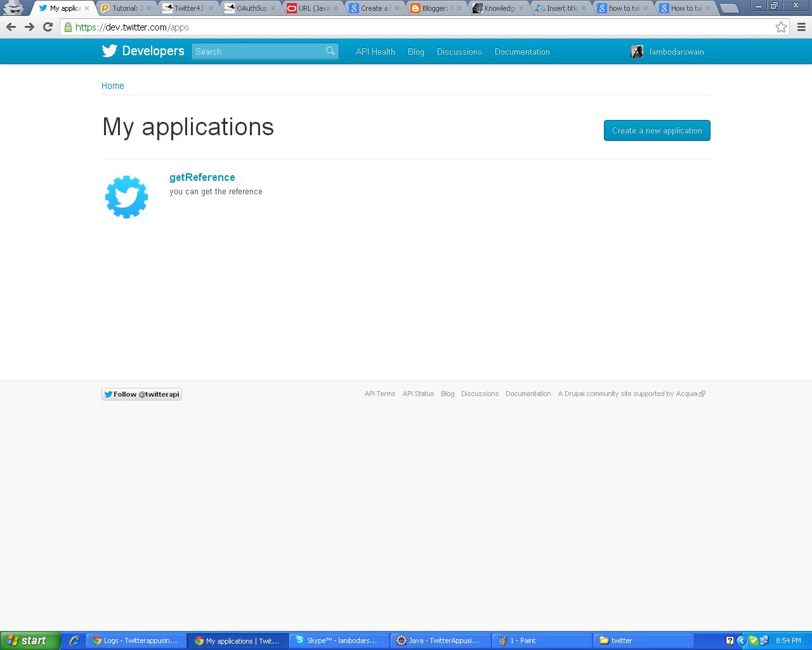The height and width of the screenshot is (650, 812).
Task: Click the bird icon on Follow @twitterapi button
Action: point(108,394)
